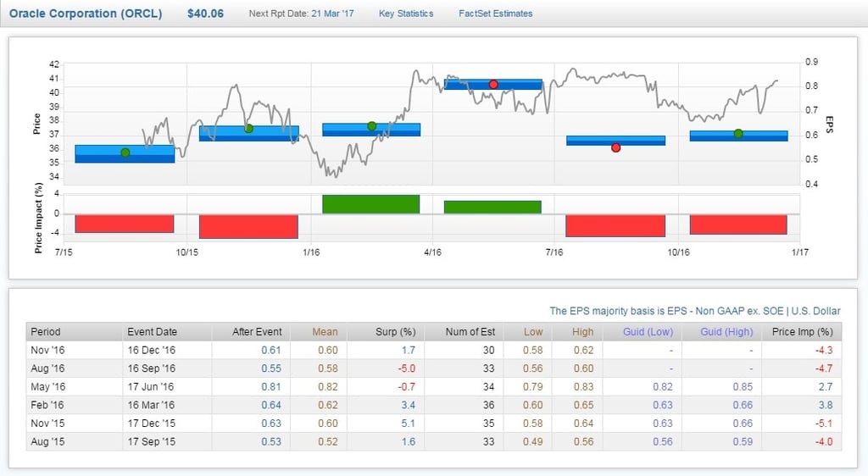The image size is (868, 476).
Task: Click the red price impact bar after 7/16
Action: click(615, 225)
